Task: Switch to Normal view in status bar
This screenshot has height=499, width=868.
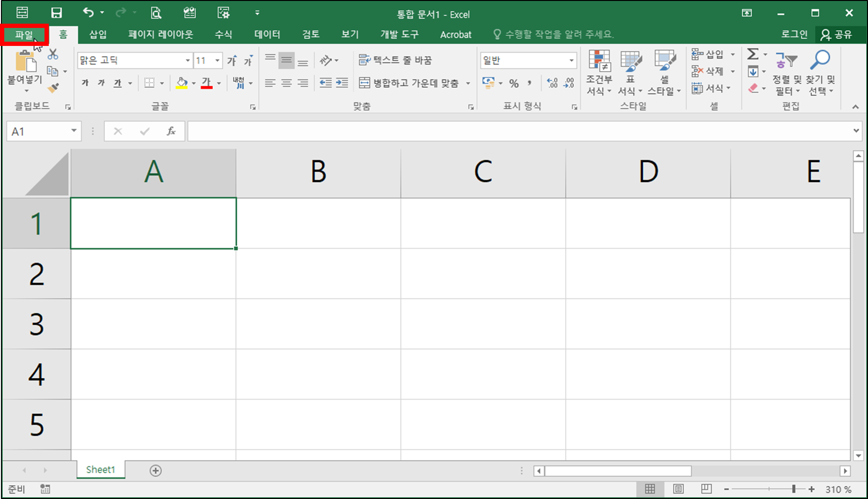Action: [x=650, y=489]
